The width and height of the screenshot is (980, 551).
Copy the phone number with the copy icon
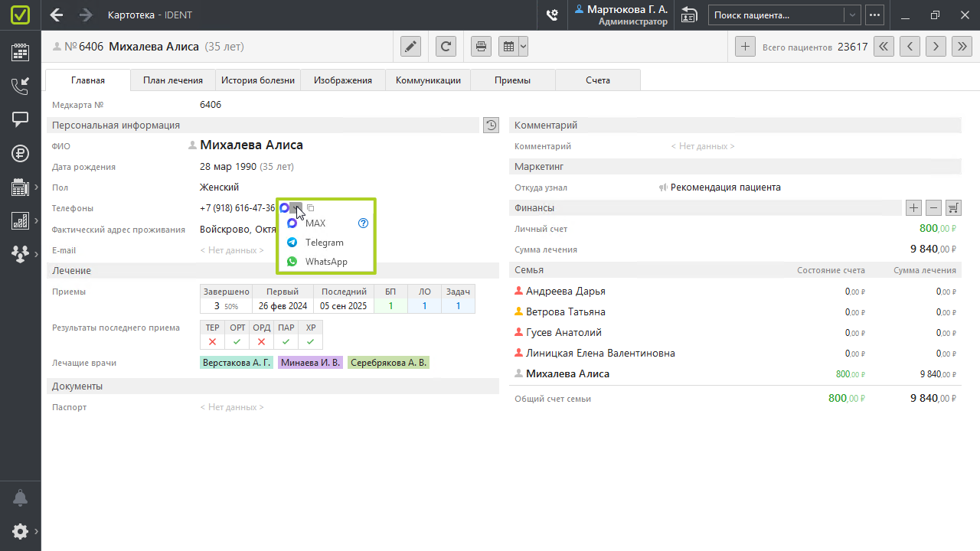point(311,208)
